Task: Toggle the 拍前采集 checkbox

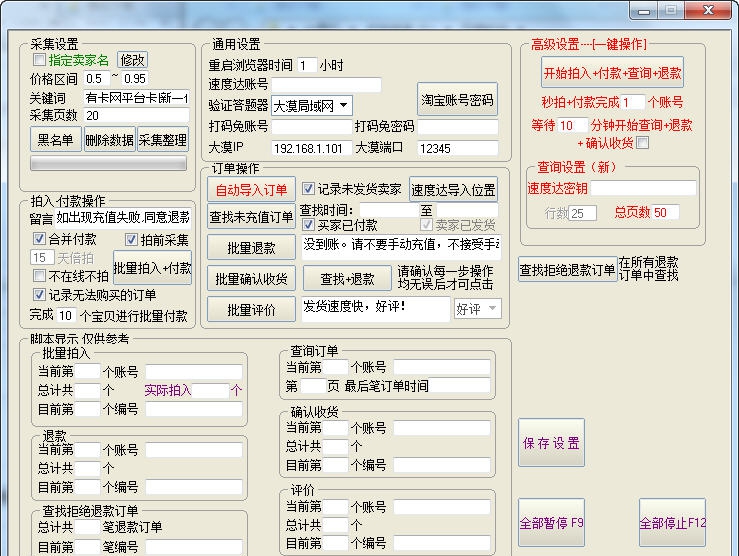Action: [x=131, y=239]
